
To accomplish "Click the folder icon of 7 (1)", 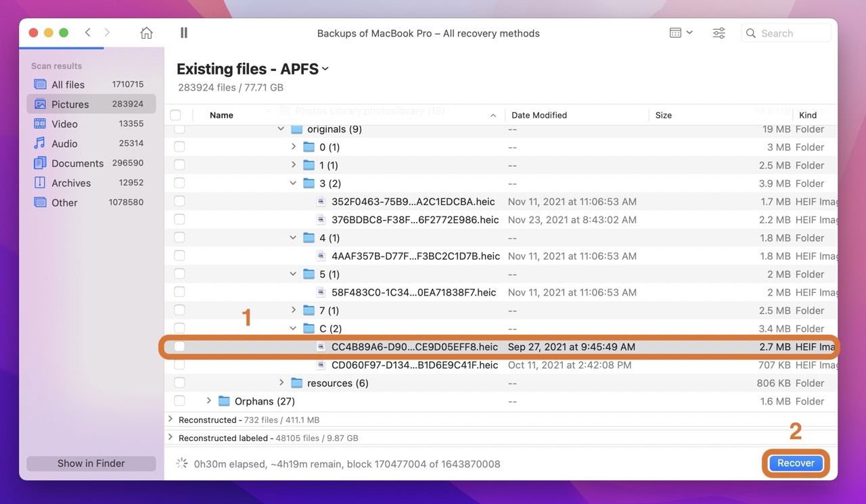I will [309, 311].
